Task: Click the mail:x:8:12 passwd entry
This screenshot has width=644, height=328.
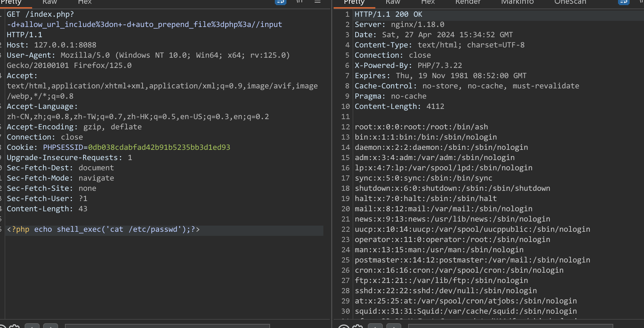Action: [x=444, y=209]
